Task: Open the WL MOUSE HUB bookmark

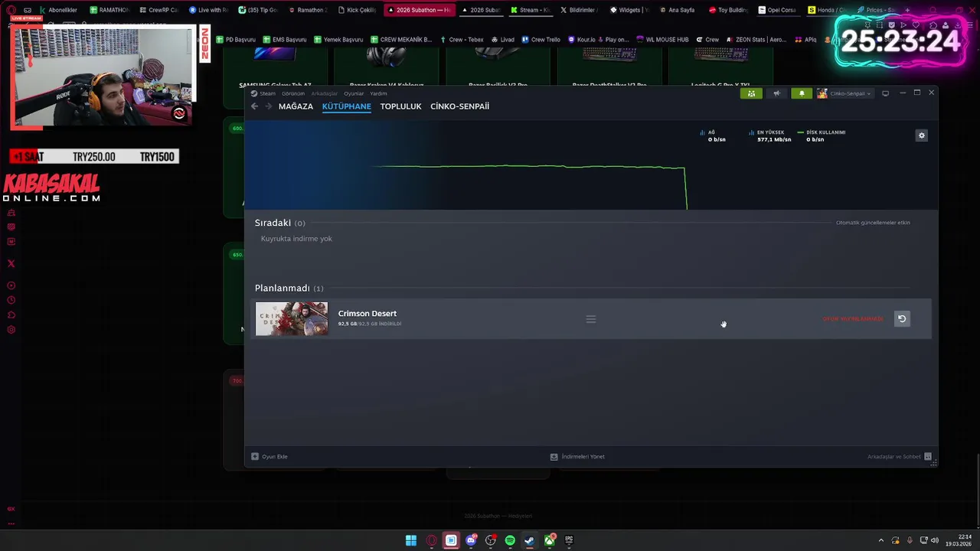Action: point(662,40)
